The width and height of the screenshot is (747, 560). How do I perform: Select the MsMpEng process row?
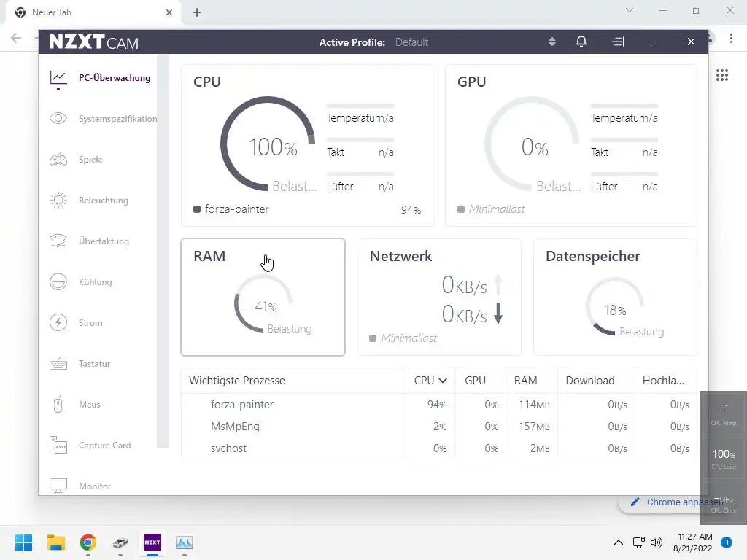click(438, 427)
